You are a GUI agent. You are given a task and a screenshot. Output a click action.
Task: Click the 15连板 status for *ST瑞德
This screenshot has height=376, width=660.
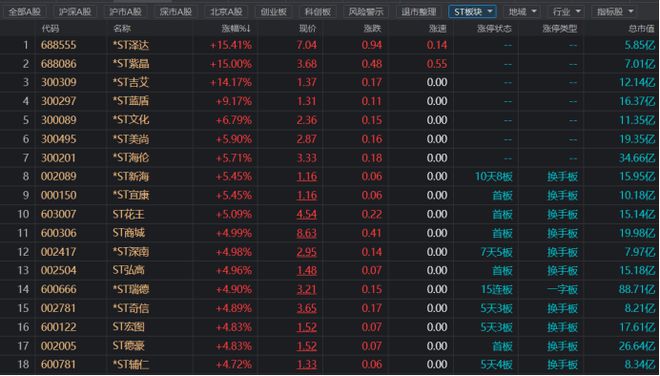(497, 289)
